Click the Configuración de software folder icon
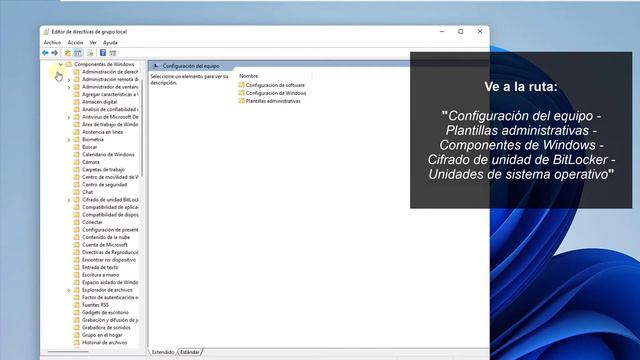The height and width of the screenshot is (360, 640). pyautogui.click(x=241, y=85)
